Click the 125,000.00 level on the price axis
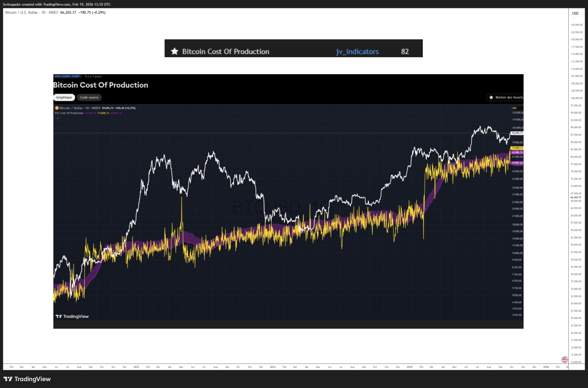588x388 pixels. [x=576, y=25]
